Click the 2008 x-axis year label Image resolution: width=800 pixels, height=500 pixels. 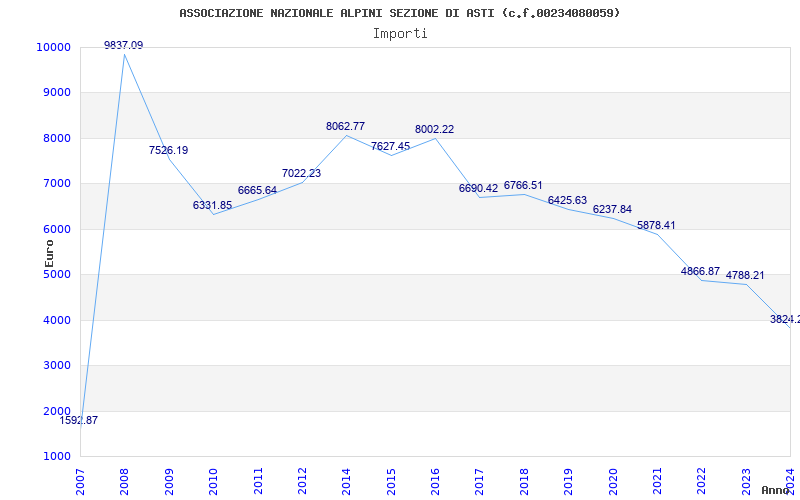124,481
